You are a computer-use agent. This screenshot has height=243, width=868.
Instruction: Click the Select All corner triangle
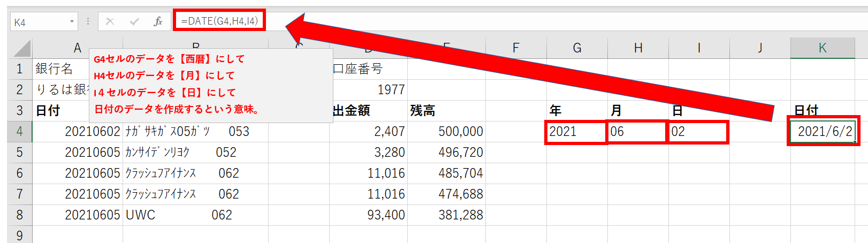coord(22,49)
